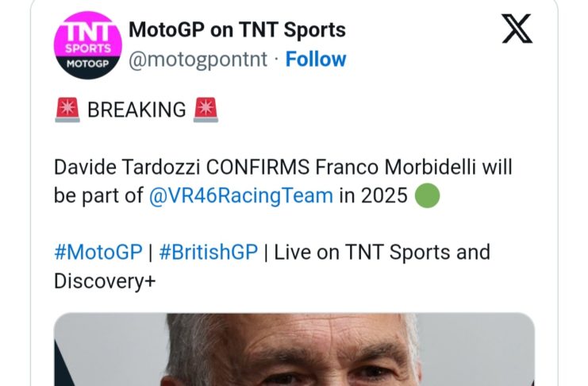588x386 pixels.
Task: Open the @VR46RacingTeam mention
Action: pos(240,195)
